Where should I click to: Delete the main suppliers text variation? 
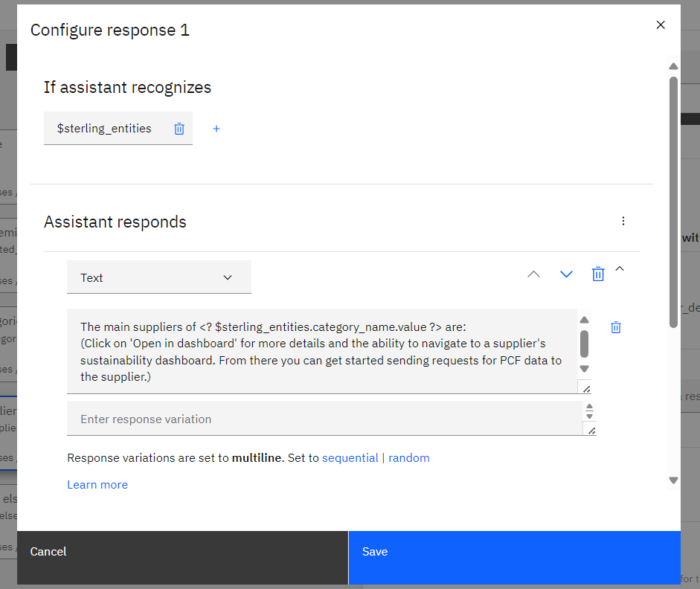pos(616,327)
